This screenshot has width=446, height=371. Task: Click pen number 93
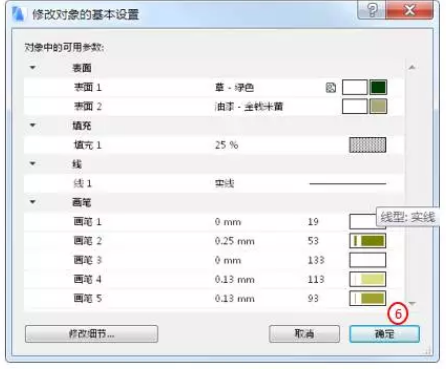(x=313, y=298)
